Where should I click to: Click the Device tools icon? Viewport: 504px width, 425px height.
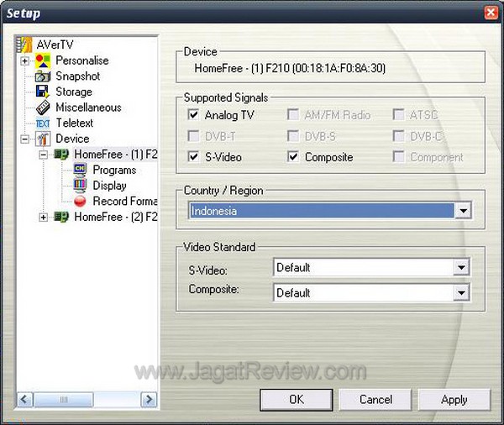coord(43,139)
